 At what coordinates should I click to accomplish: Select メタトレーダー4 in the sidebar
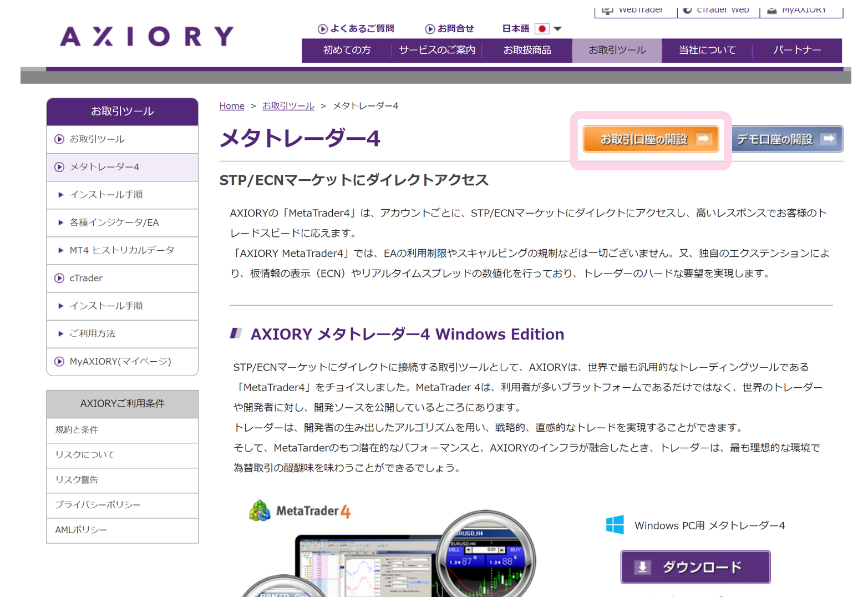(x=123, y=167)
